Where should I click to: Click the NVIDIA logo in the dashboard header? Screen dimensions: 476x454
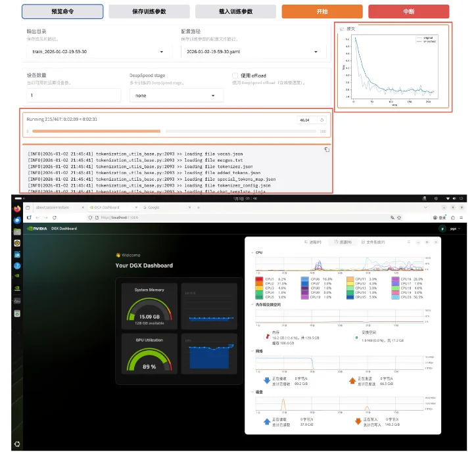34,229
